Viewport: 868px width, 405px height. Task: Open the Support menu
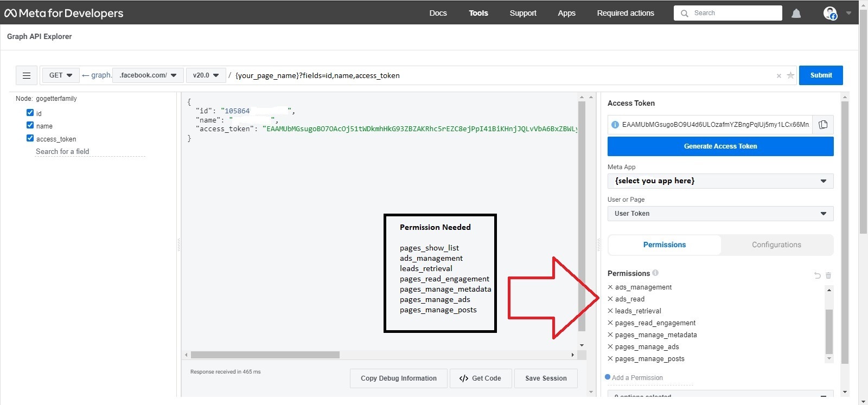[523, 13]
